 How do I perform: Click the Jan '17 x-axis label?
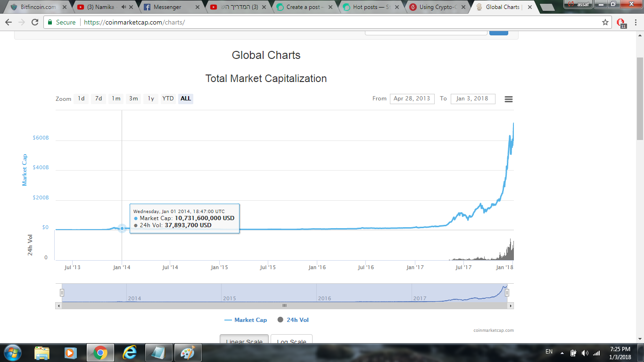point(415,267)
